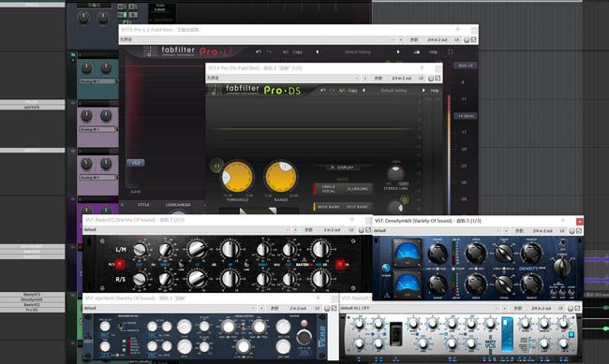Click the Pro-L 2 window pin icon
This screenshot has height=364, width=609.
tap(457, 29)
